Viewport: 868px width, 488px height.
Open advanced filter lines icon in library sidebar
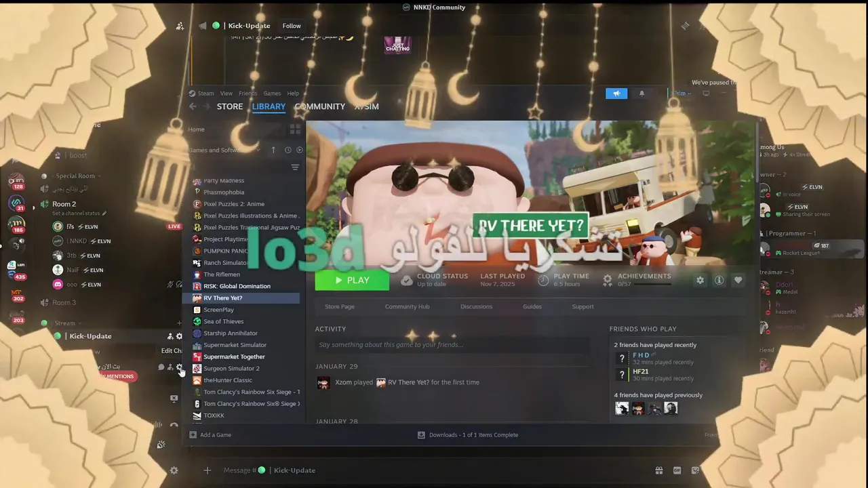(x=295, y=167)
